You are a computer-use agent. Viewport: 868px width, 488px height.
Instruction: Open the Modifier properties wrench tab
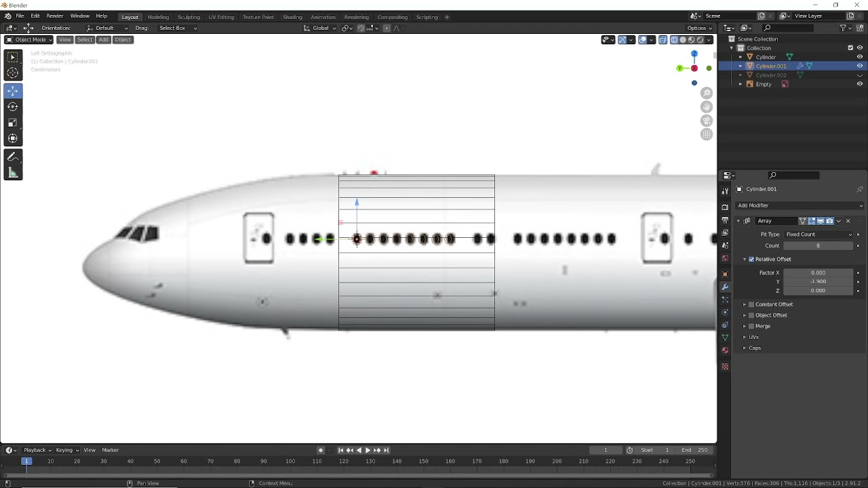click(x=725, y=287)
